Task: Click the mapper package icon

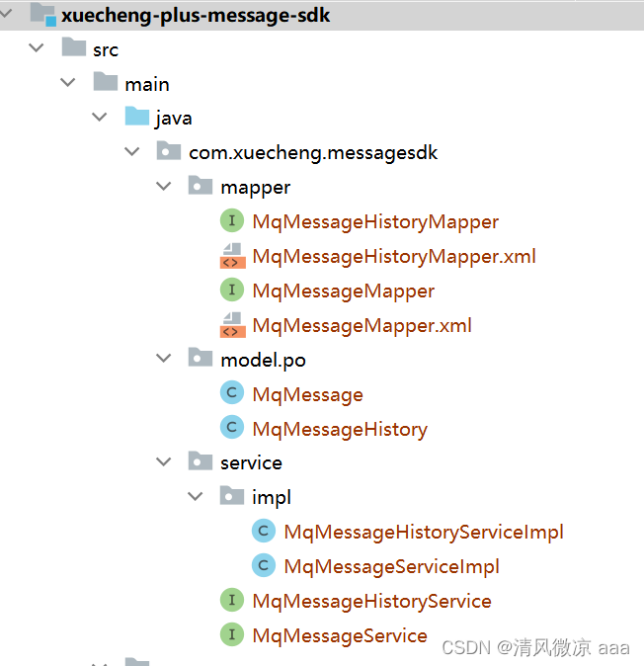Action: point(201,185)
